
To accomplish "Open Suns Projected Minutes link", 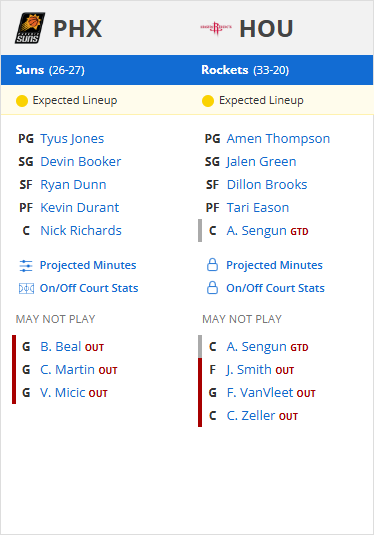I will coord(88,265).
